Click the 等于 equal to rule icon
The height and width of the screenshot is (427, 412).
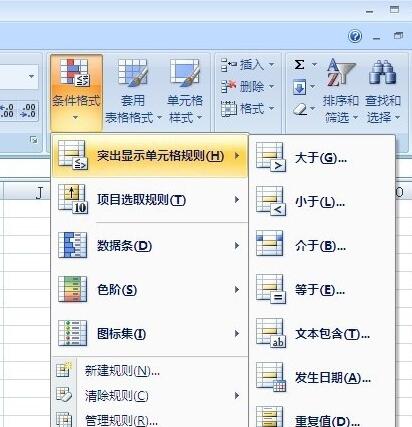(271, 289)
